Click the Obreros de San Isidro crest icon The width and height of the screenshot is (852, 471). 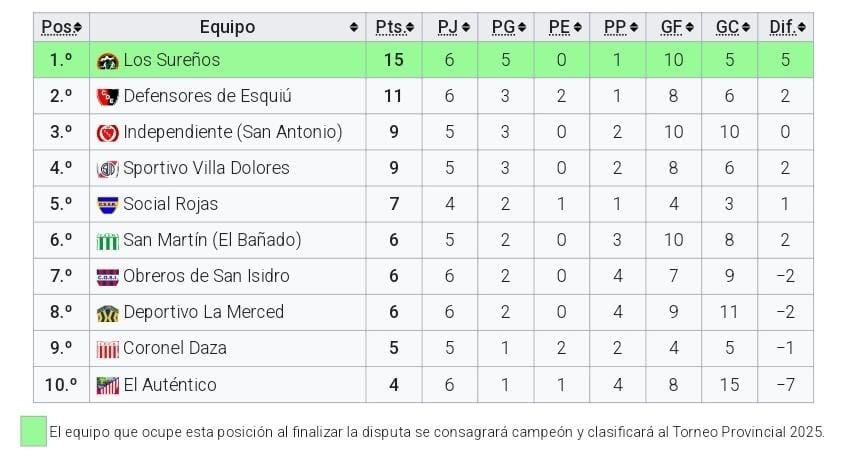(x=107, y=277)
